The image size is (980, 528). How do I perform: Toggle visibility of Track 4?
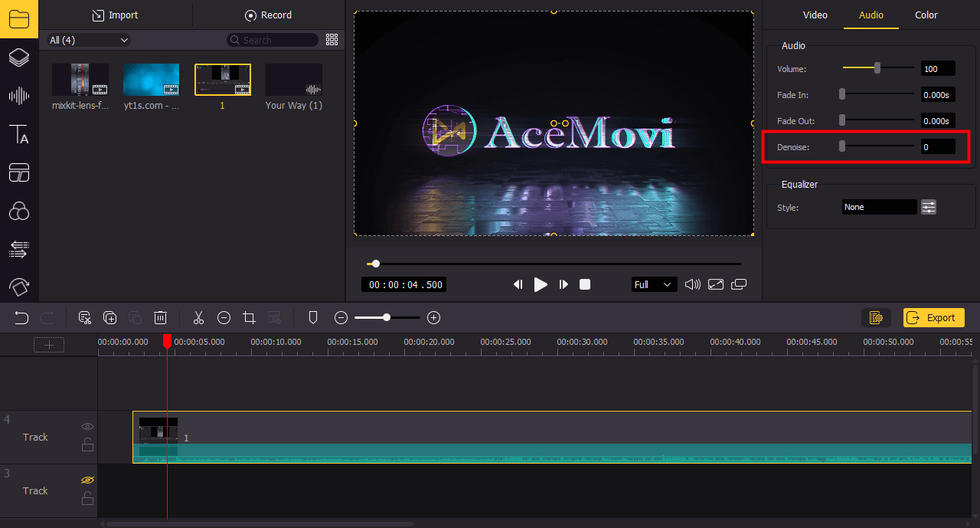(x=87, y=426)
